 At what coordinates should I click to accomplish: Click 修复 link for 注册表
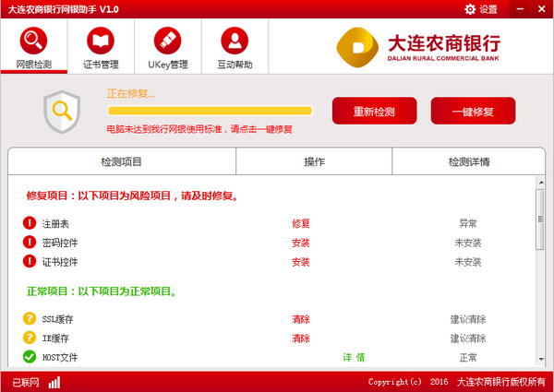click(301, 224)
